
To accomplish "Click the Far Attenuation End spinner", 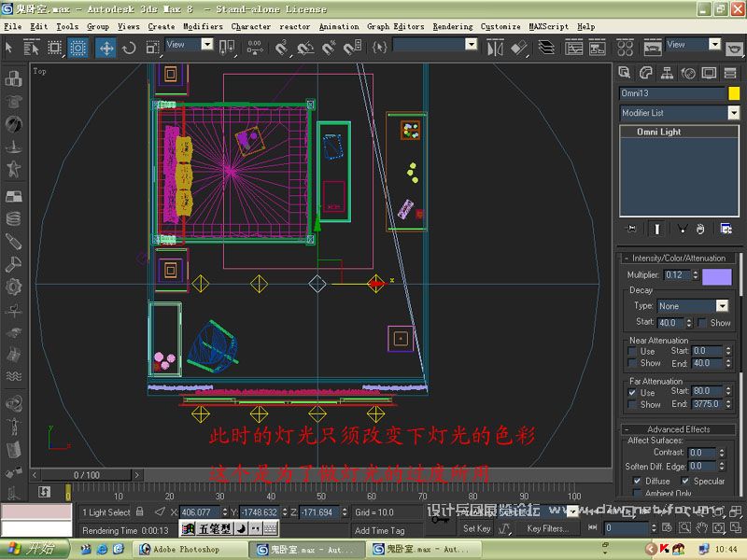I will coord(728,404).
